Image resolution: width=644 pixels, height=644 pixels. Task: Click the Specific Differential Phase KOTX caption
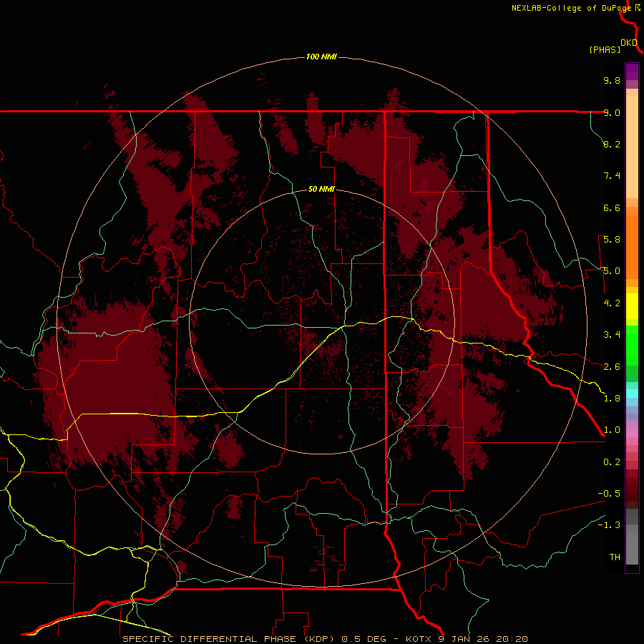325,639
